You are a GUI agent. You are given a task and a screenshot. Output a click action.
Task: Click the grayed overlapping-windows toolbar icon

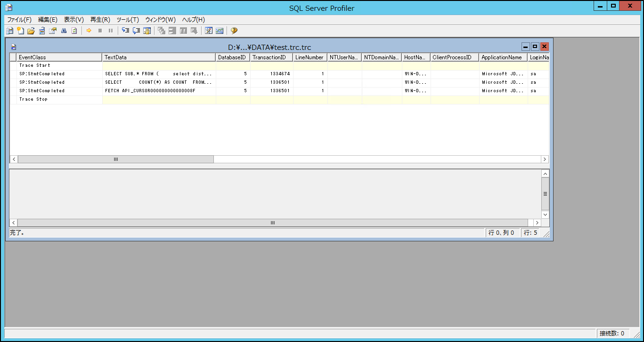[162, 31]
